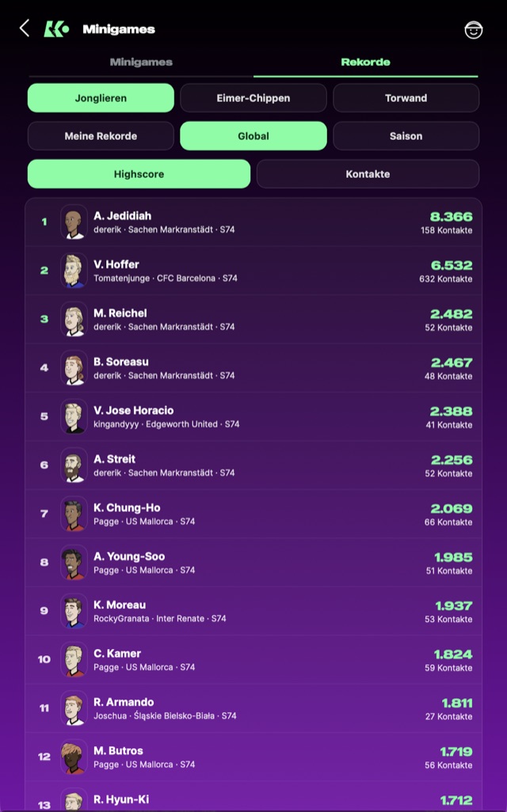Open K. Moreau's ranking entry

(x=253, y=611)
